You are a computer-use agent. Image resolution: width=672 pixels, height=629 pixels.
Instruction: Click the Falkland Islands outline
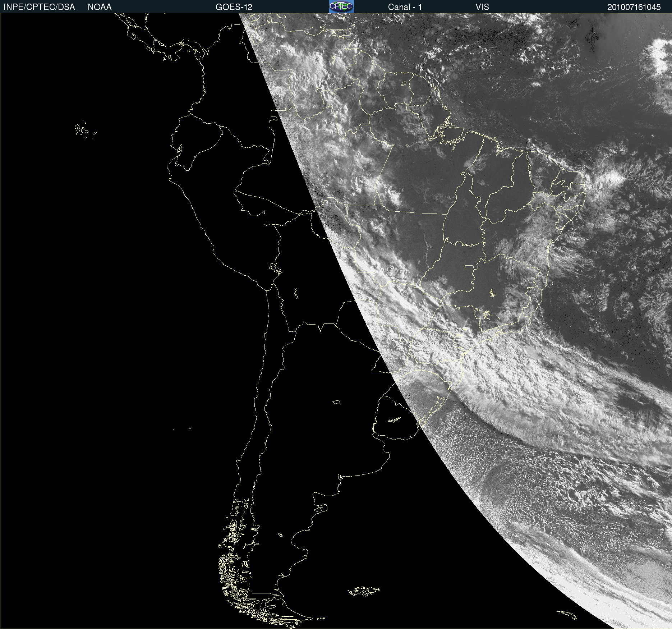tap(364, 591)
